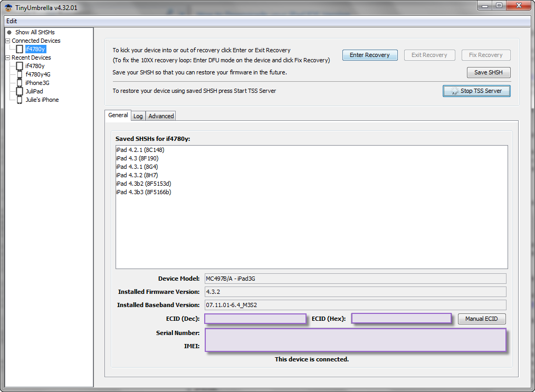The width and height of the screenshot is (535, 392).
Task: Select the Connected Devices label
Action: [x=36, y=41]
